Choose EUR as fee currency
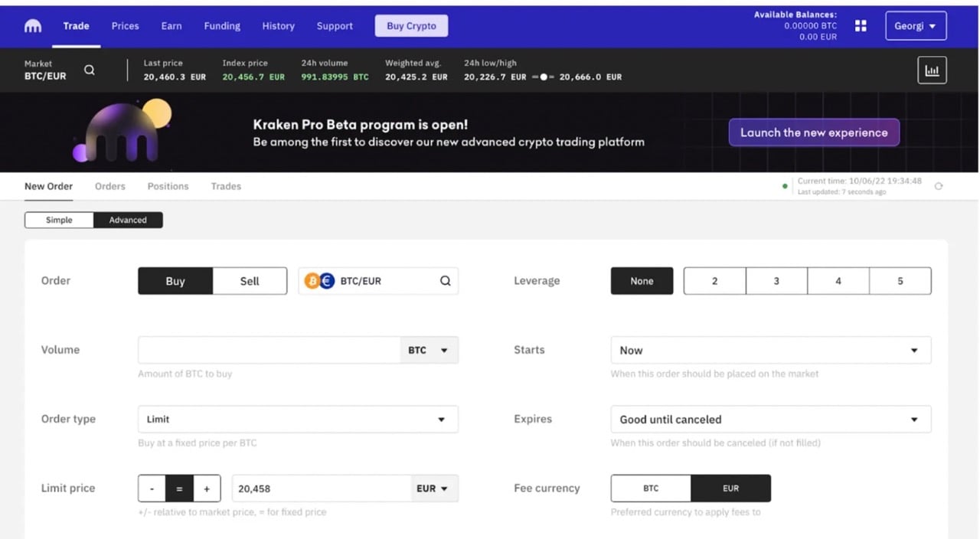 [x=731, y=488]
